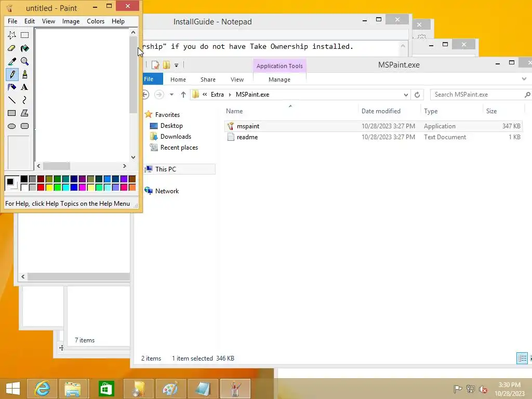The width and height of the screenshot is (532, 399).
Task: Click the Extra breadcrumb in address bar
Action: pos(217,95)
